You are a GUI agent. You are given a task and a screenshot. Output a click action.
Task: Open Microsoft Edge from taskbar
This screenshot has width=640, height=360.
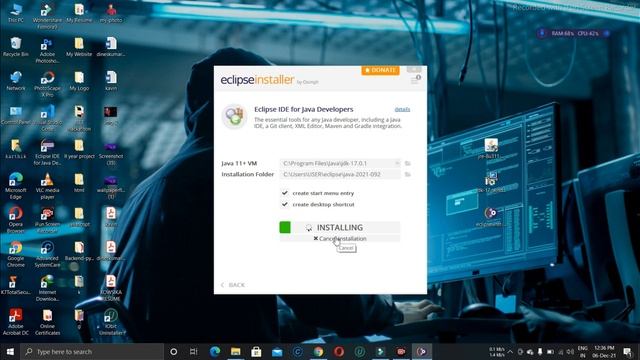tap(215, 351)
